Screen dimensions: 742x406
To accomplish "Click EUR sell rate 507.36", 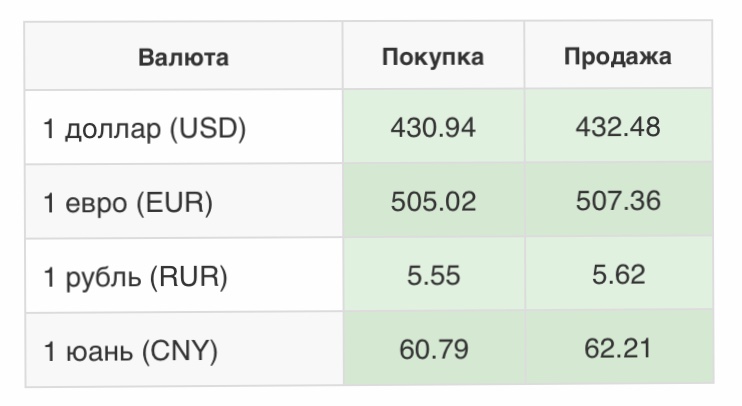I will pos(618,202).
